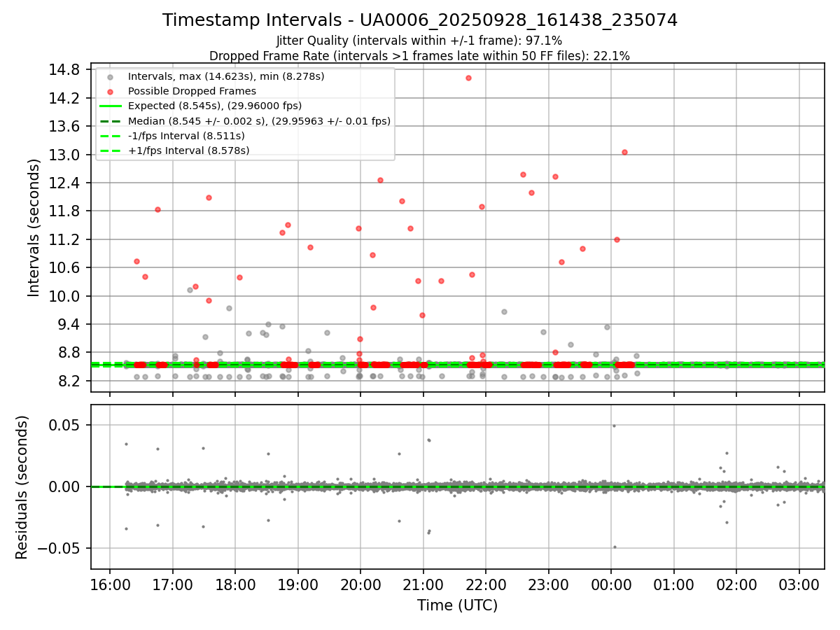Click the topmost red dropped-frame point near 14.6 seconds

[468, 78]
